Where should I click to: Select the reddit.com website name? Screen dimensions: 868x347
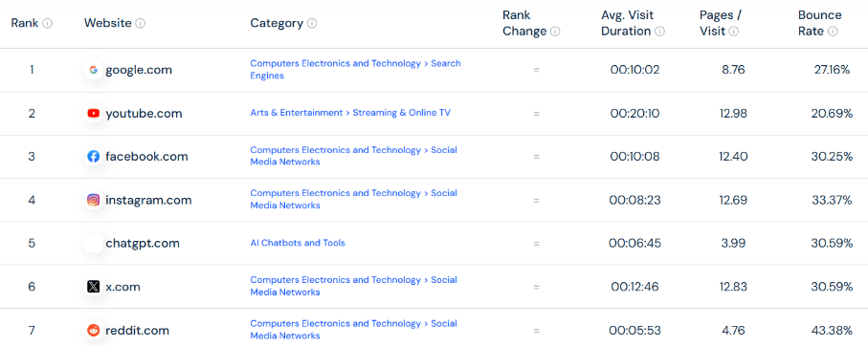137,331
